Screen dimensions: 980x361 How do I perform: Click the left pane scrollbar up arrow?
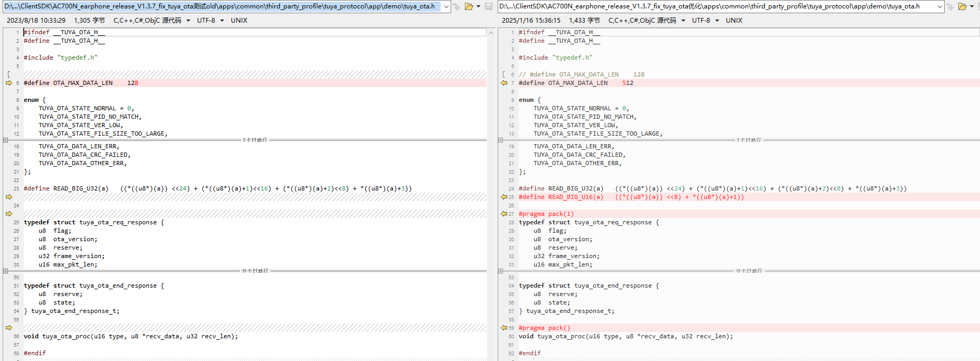click(491, 33)
